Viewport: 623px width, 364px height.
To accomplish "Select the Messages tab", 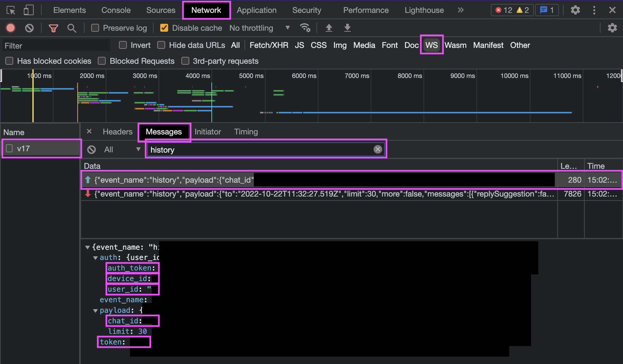I will (164, 131).
